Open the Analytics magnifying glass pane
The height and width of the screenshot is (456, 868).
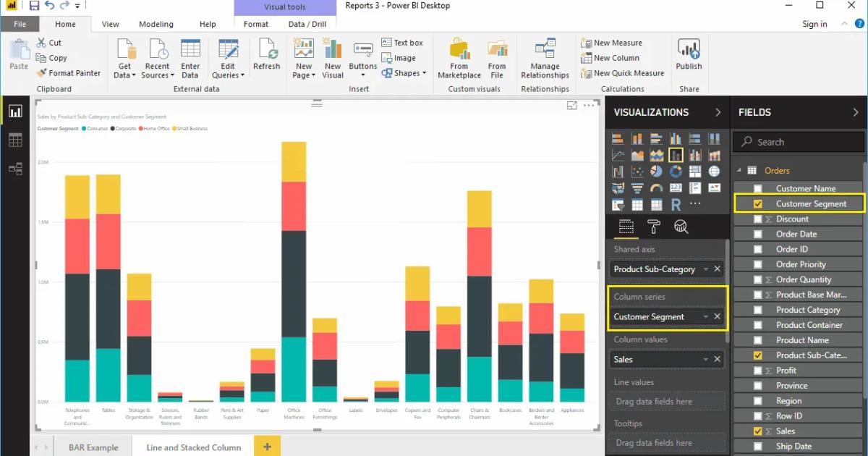click(681, 226)
